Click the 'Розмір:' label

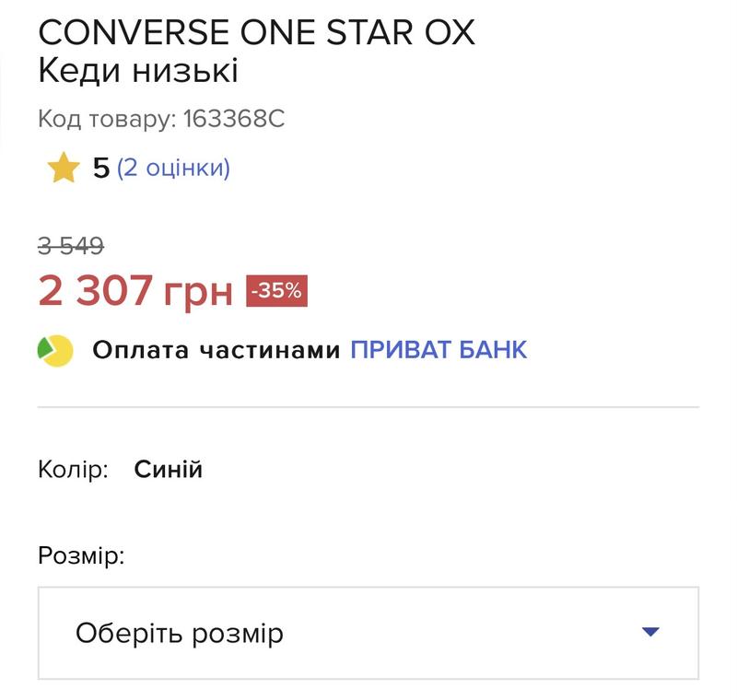(x=81, y=556)
